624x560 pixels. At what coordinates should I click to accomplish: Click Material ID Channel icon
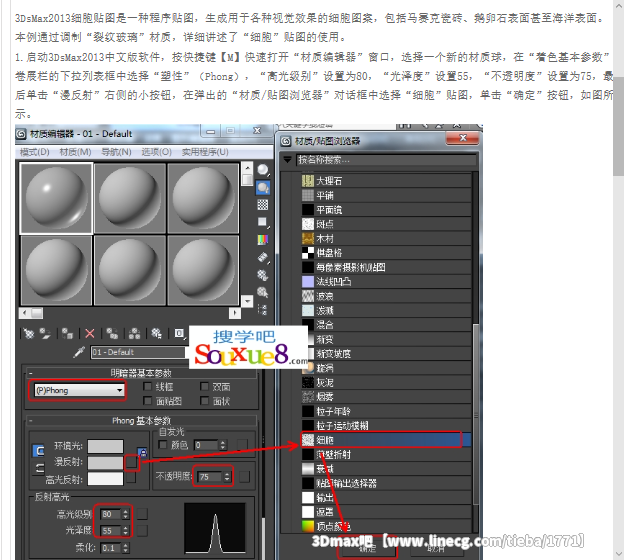click(x=179, y=334)
